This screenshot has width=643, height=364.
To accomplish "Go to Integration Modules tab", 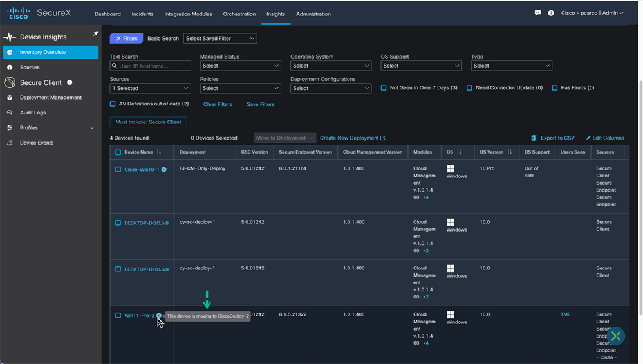I will tap(188, 14).
